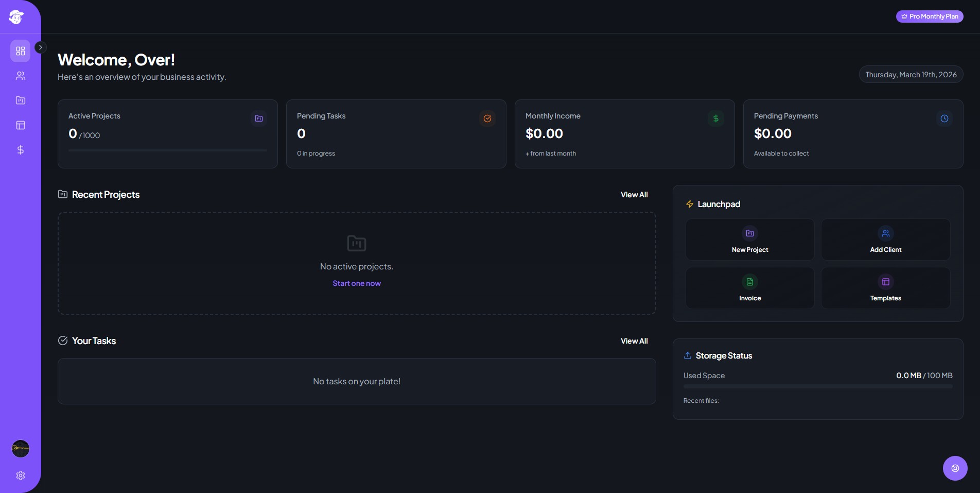980x493 pixels.
Task: Create an Invoice from Launchpad
Action: [x=750, y=288]
